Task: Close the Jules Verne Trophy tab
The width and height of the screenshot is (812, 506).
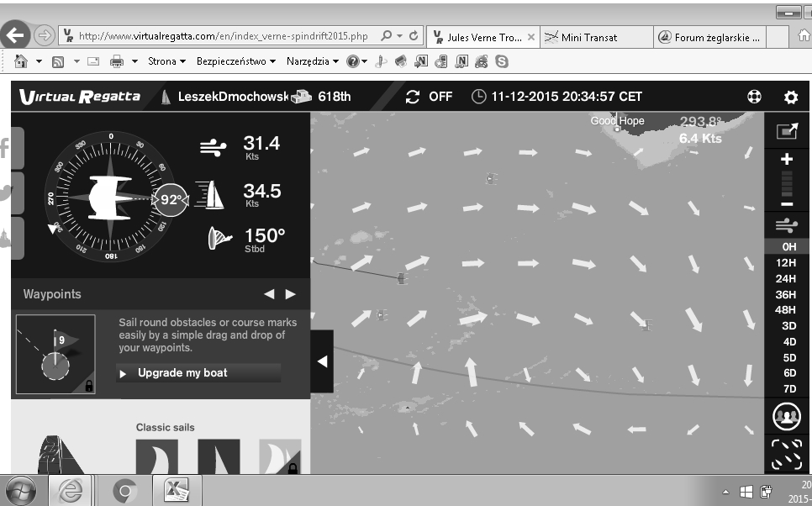Action: click(x=530, y=37)
